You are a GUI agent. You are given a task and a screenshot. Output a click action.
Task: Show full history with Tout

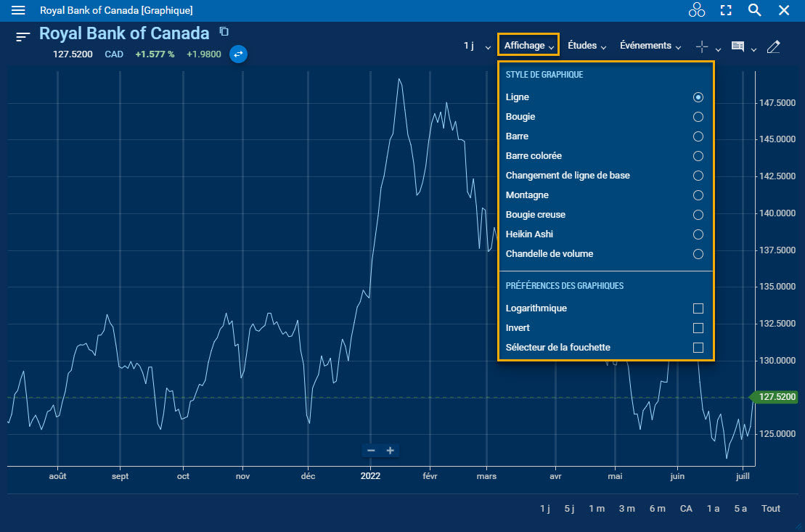(x=771, y=509)
